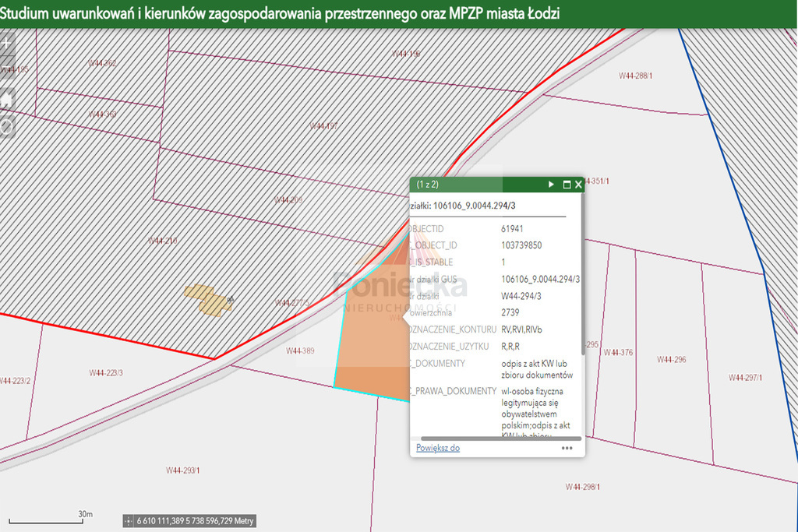Click the 'Powiększ do' link

pyautogui.click(x=437, y=448)
